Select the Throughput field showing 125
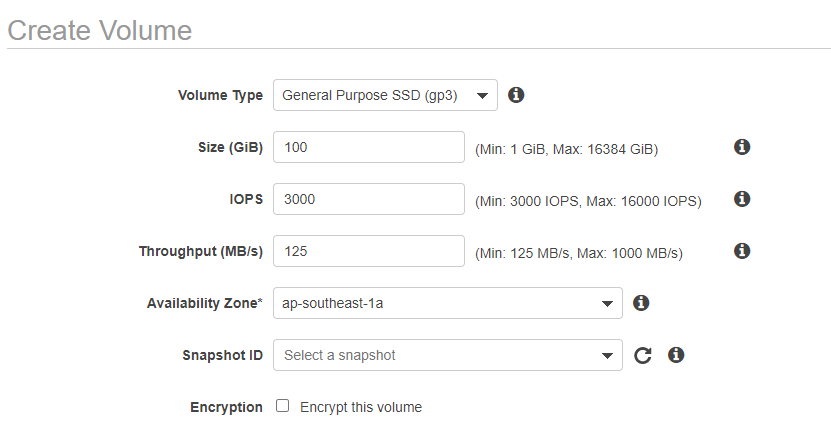The width and height of the screenshot is (831, 425). 369,251
